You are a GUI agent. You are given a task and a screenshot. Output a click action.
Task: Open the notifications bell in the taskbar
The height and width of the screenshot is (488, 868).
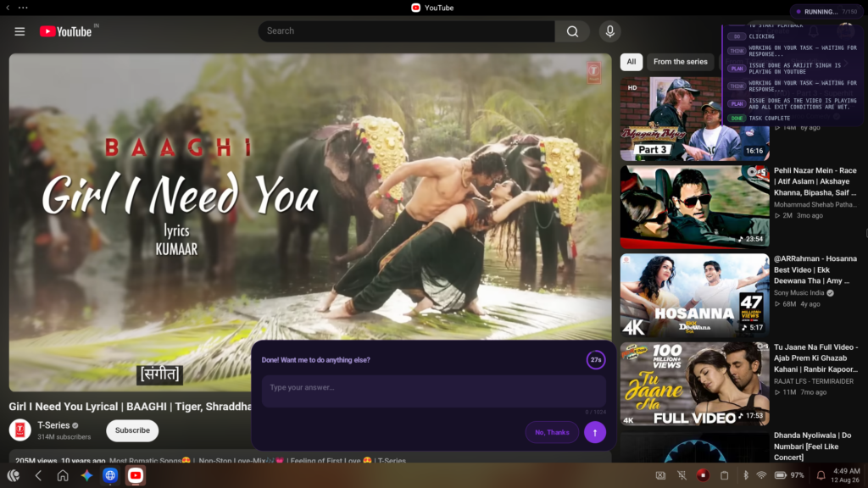(821, 475)
